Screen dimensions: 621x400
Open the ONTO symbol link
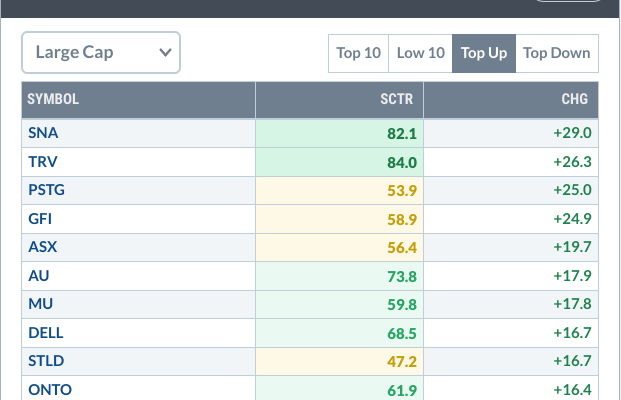(50, 390)
